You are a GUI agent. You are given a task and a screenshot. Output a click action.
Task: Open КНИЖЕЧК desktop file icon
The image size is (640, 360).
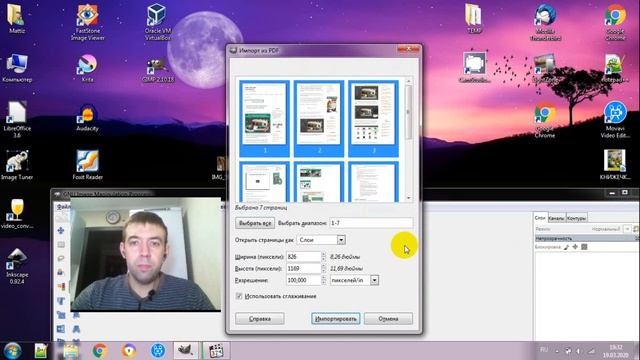(615, 165)
